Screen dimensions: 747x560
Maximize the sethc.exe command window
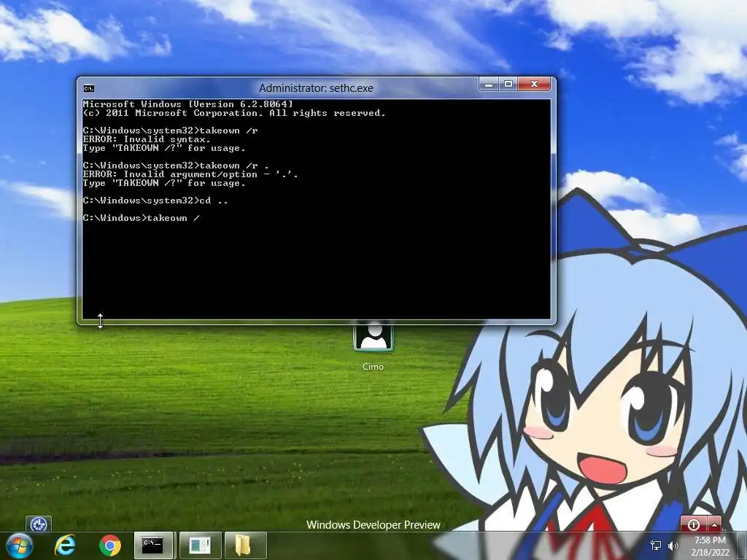(x=508, y=85)
